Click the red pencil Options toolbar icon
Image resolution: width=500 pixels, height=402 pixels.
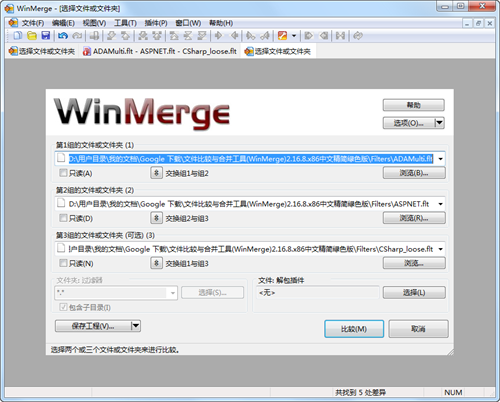point(282,35)
